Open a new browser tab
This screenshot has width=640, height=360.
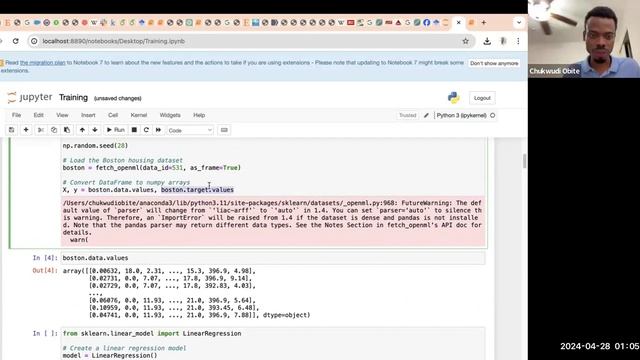[484, 23]
